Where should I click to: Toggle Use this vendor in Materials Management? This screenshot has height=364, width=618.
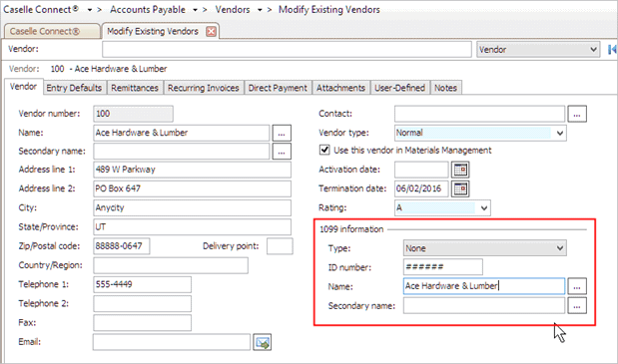click(x=324, y=150)
